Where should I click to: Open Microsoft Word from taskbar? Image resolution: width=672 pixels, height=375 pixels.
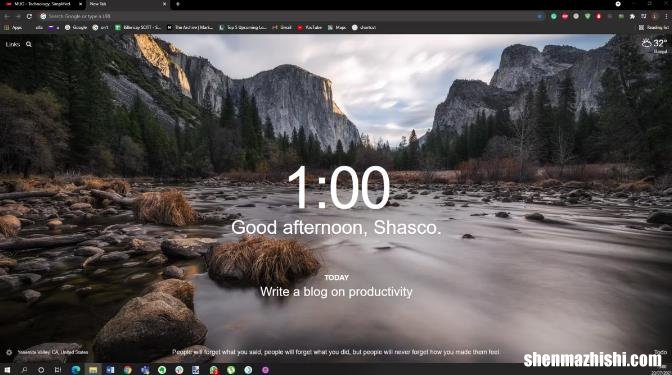(110, 370)
